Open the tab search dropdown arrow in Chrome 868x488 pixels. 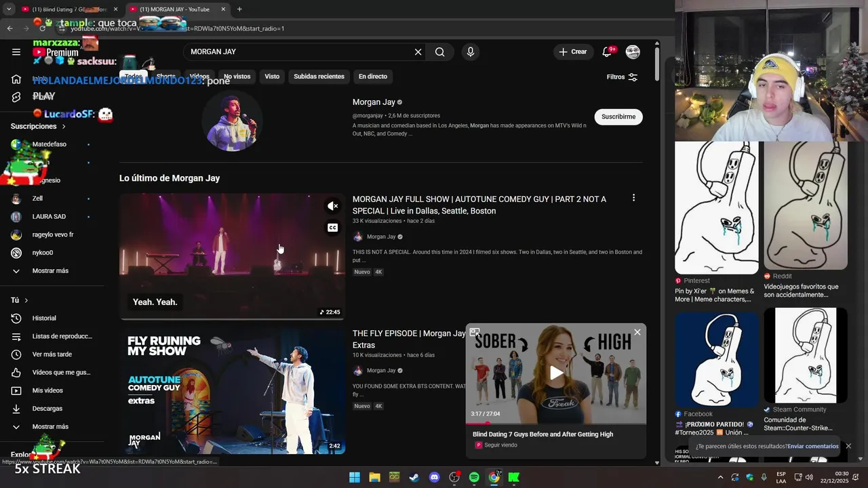(x=9, y=9)
